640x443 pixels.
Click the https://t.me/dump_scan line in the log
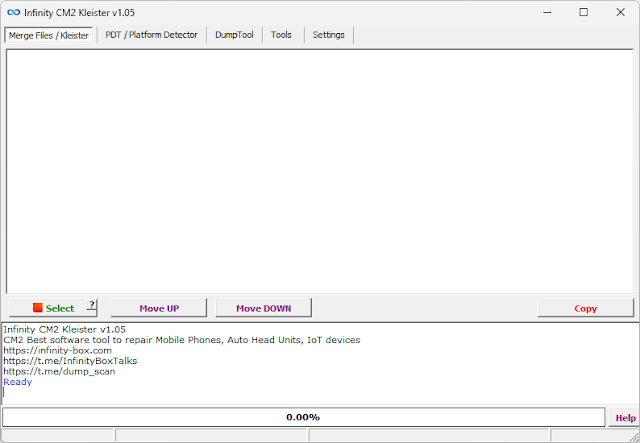click(59, 371)
